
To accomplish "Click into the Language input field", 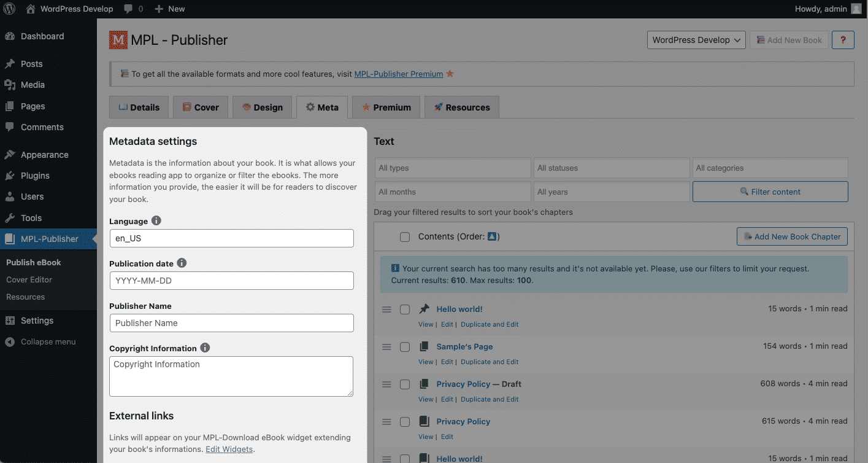I will coord(231,238).
